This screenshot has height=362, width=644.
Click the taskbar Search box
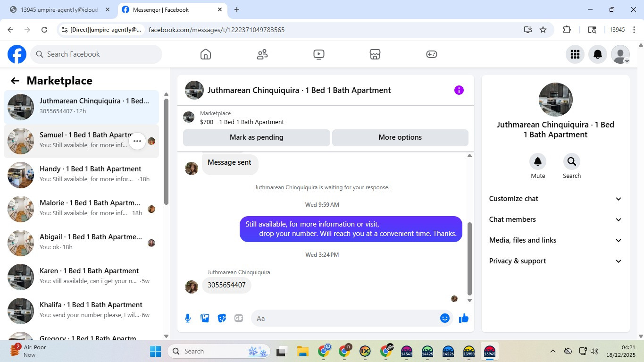[218, 351]
